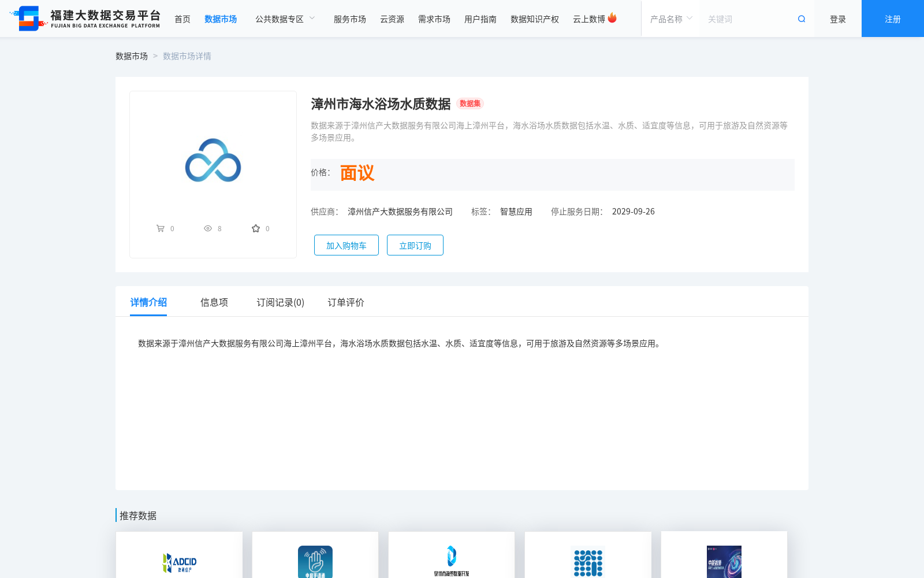Viewport: 924px width, 578px height.
Task: Click the blue 注册 register button
Action: (893, 18)
